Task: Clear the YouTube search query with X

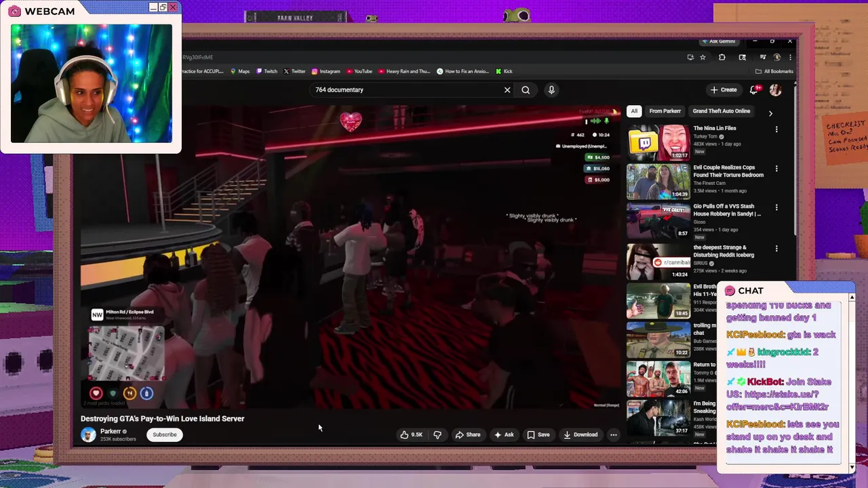Action: pyautogui.click(x=507, y=89)
